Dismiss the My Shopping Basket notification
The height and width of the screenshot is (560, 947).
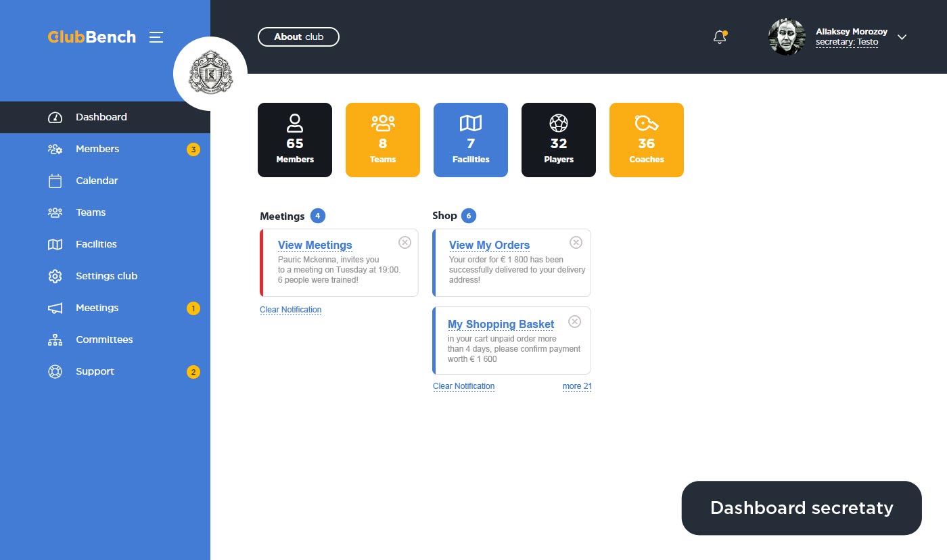coord(574,321)
